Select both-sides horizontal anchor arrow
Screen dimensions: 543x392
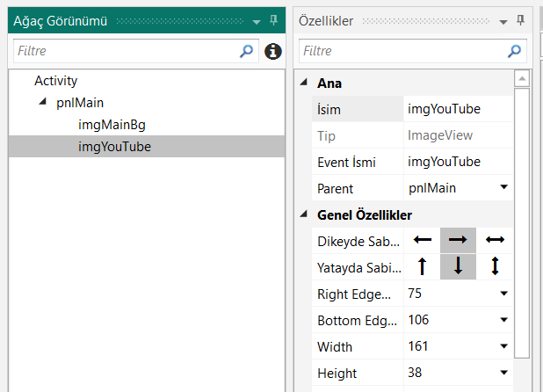[495, 240]
